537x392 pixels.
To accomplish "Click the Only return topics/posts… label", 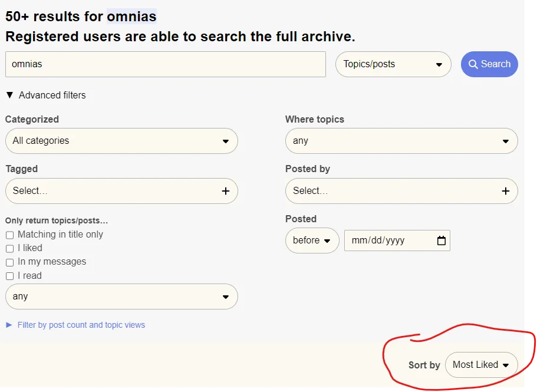I will 57,220.
